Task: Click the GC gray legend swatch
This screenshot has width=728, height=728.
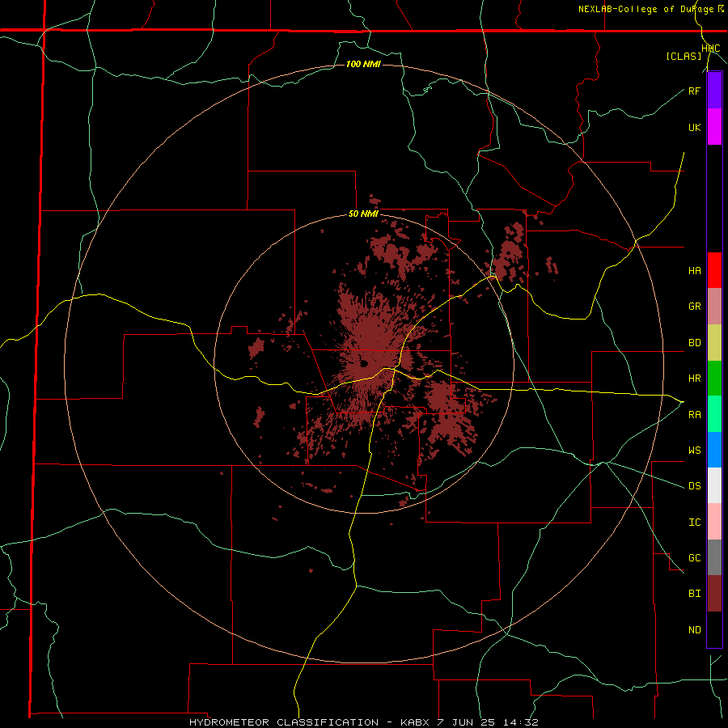Action: tap(714, 557)
